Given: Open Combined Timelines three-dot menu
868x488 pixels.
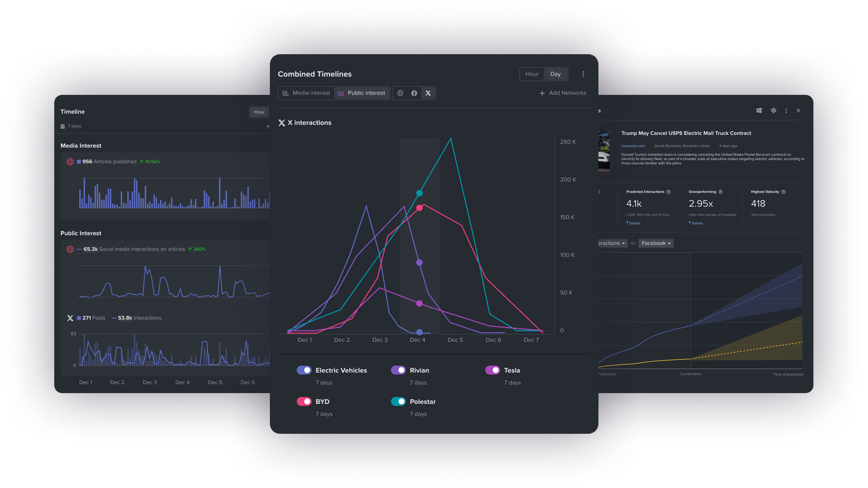Looking at the screenshot, I should pyautogui.click(x=583, y=74).
